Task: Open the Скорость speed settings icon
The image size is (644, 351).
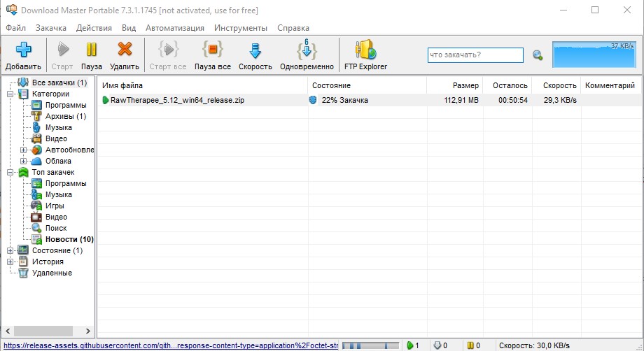Action: 255,50
